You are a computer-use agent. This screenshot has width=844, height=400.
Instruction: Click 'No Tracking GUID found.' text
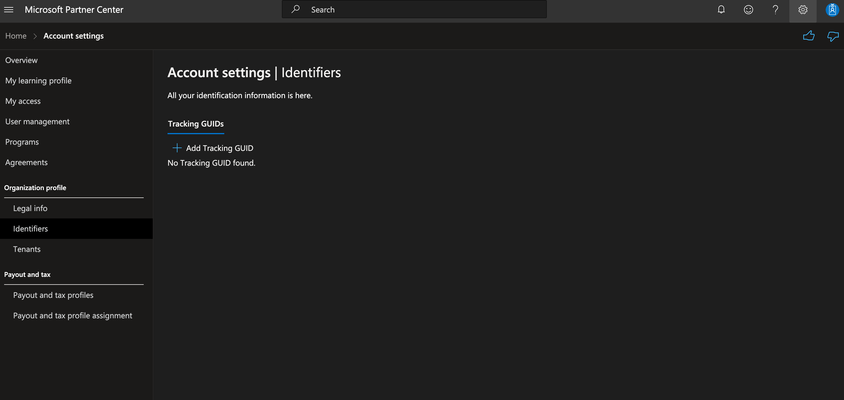point(212,163)
